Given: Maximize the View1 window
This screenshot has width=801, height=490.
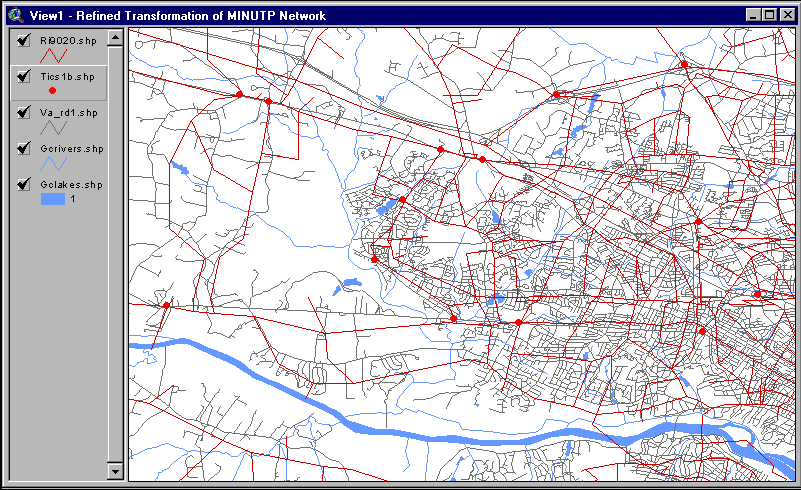Looking at the screenshot, I should (x=769, y=15).
